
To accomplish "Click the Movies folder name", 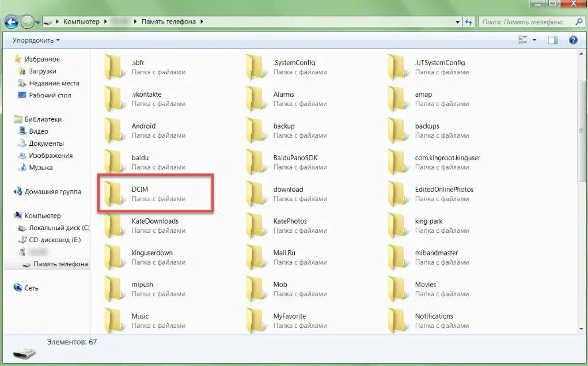I will tap(425, 285).
